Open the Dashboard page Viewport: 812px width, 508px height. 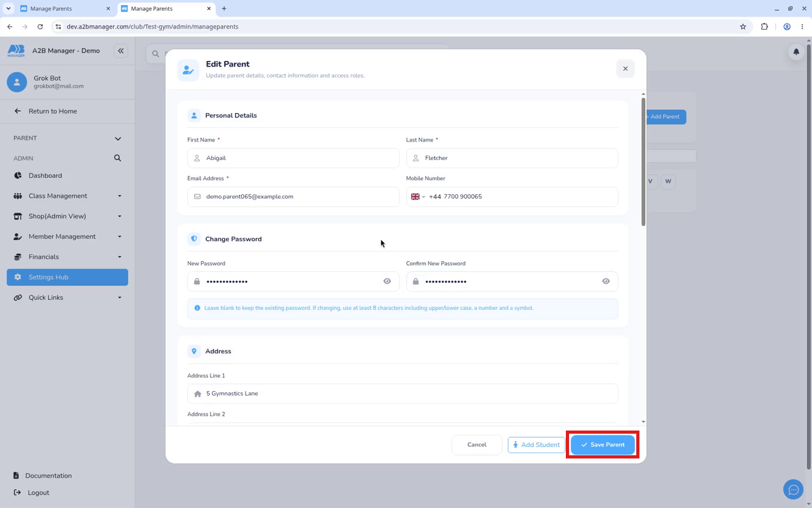(x=67, y=176)
